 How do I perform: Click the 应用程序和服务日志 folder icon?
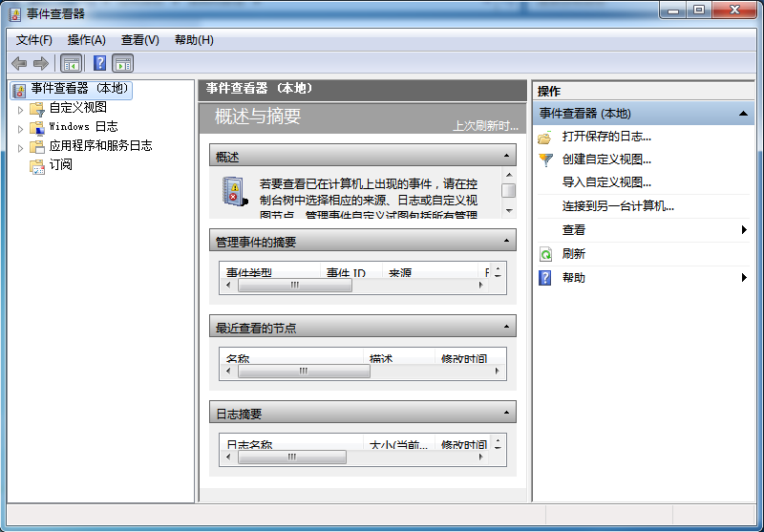click(37, 146)
